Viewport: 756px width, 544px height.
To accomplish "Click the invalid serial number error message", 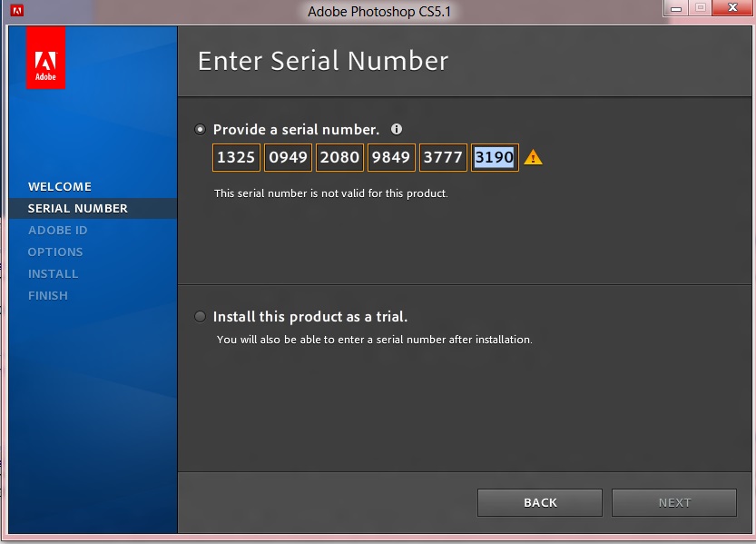I will [x=330, y=193].
